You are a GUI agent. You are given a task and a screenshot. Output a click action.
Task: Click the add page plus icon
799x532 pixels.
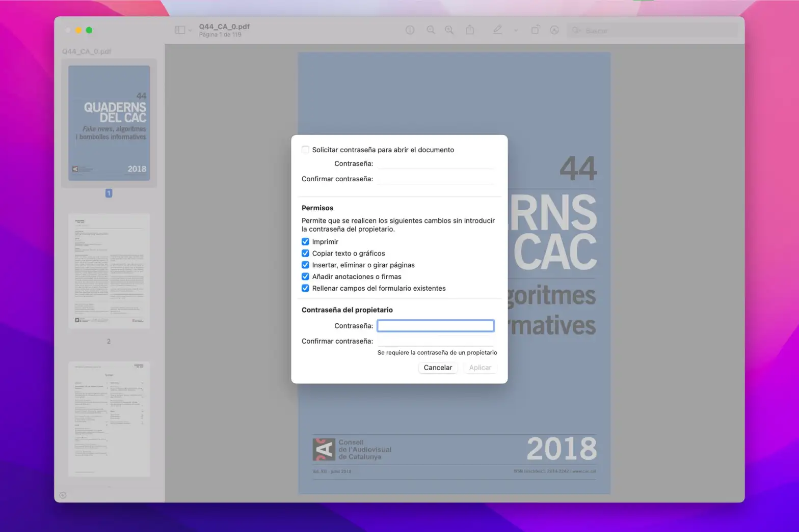tap(63, 495)
